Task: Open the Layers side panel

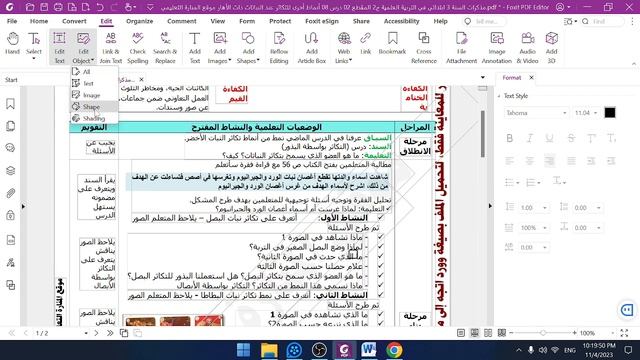Action: pos(11,171)
